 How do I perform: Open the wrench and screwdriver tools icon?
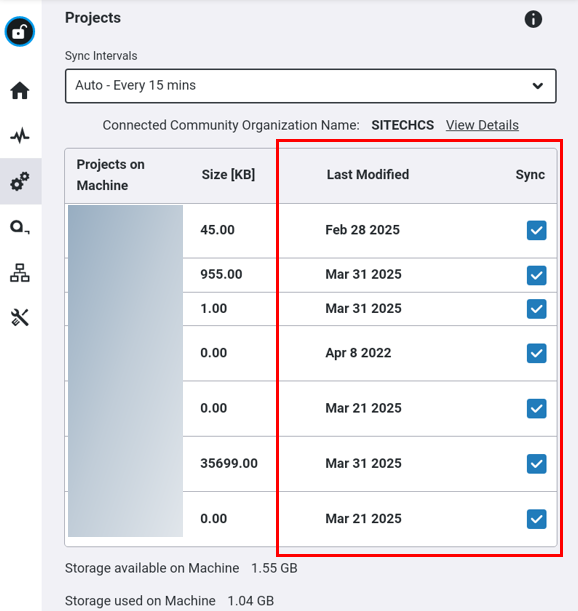pyautogui.click(x=19, y=318)
